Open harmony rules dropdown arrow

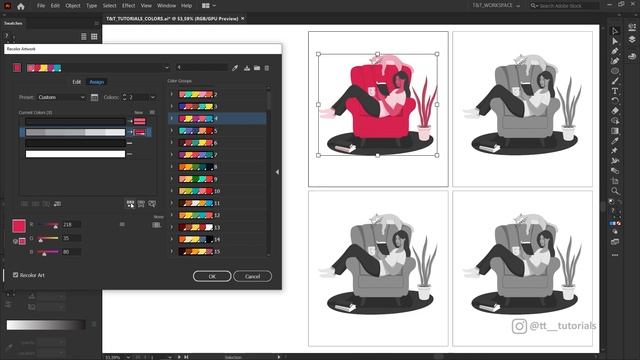tap(167, 68)
